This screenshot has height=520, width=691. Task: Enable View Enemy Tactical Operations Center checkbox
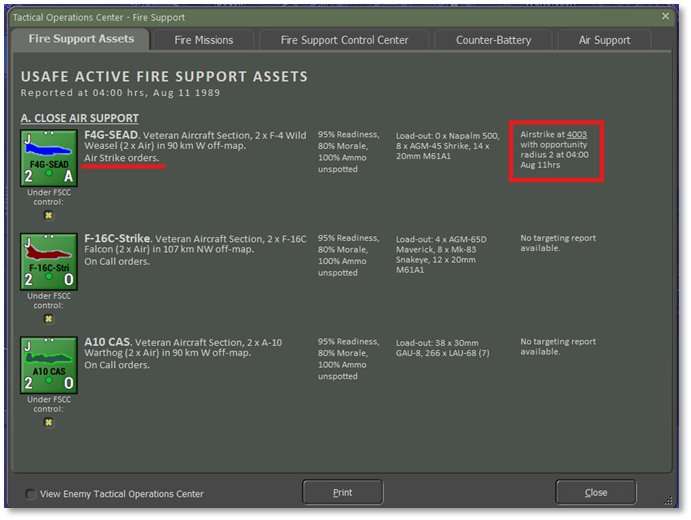[31, 494]
